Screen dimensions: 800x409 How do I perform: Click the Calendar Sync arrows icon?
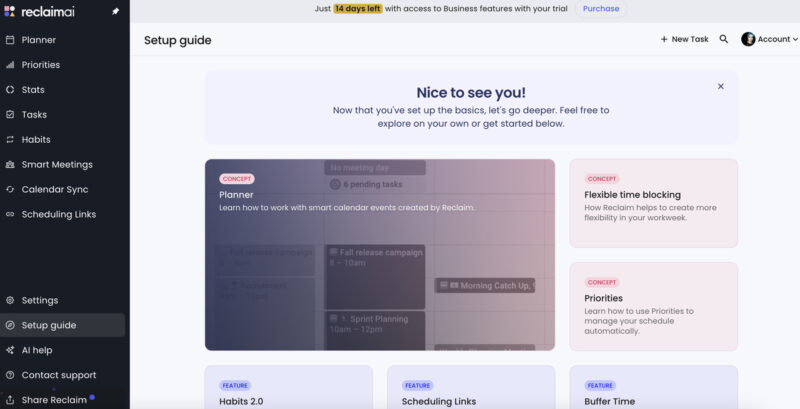(10, 190)
